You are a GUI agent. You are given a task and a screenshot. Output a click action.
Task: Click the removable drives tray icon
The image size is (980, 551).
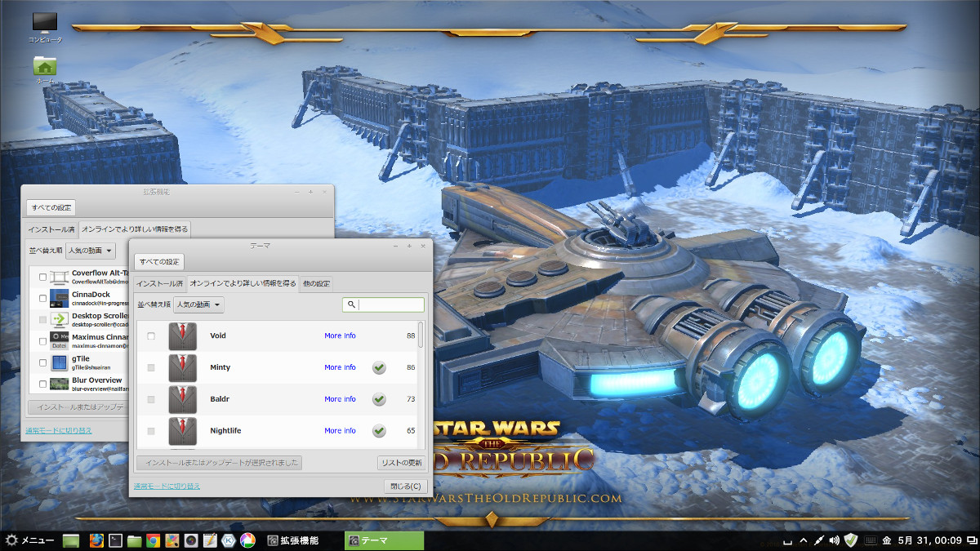787,540
